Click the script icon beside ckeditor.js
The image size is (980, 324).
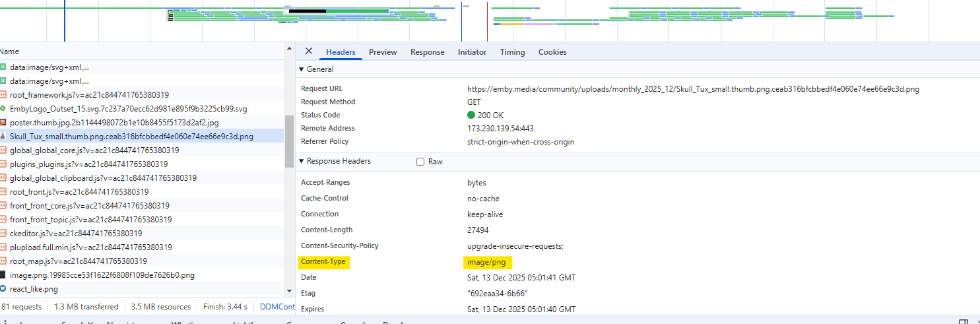(3, 234)
